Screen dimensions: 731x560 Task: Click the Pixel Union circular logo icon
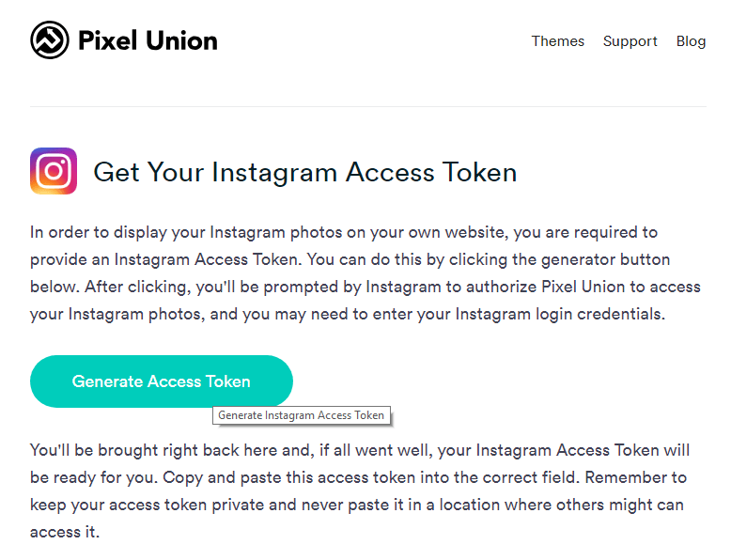click(50, 40)
